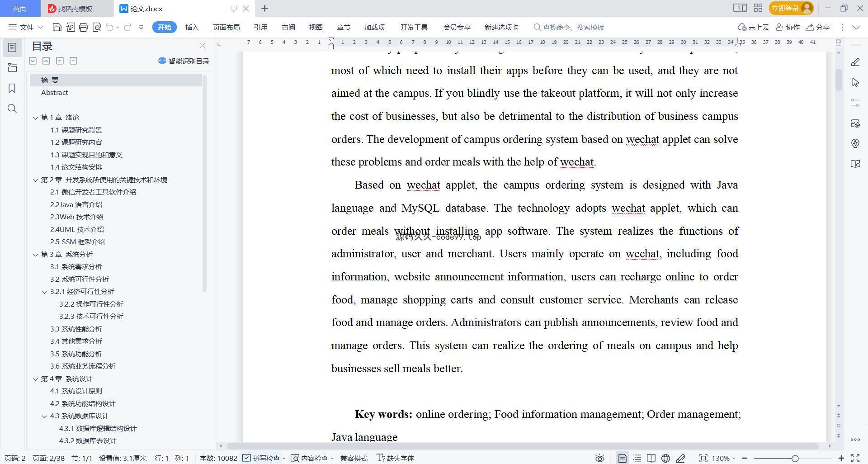Open the 审阅 ribbon tab

point(288,27)
